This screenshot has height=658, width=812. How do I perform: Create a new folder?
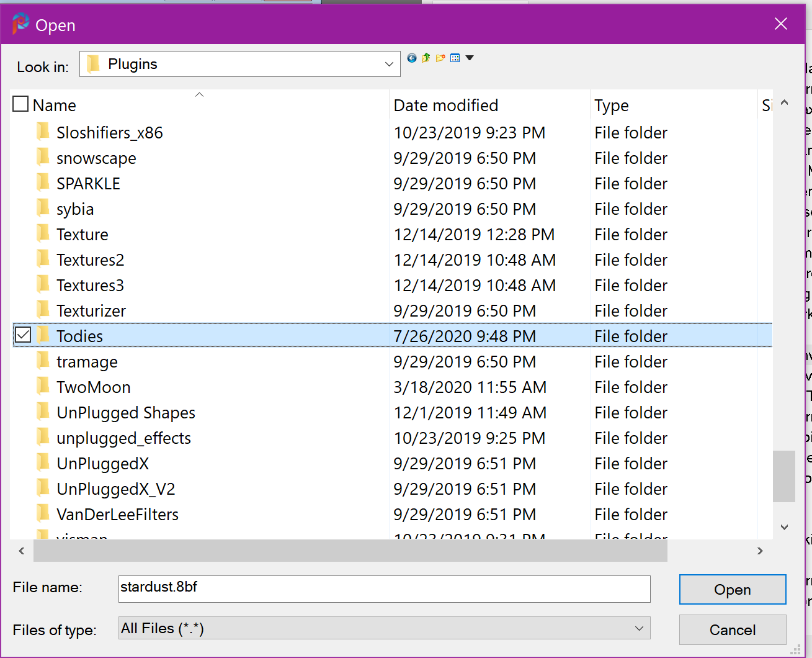point(440,58)
